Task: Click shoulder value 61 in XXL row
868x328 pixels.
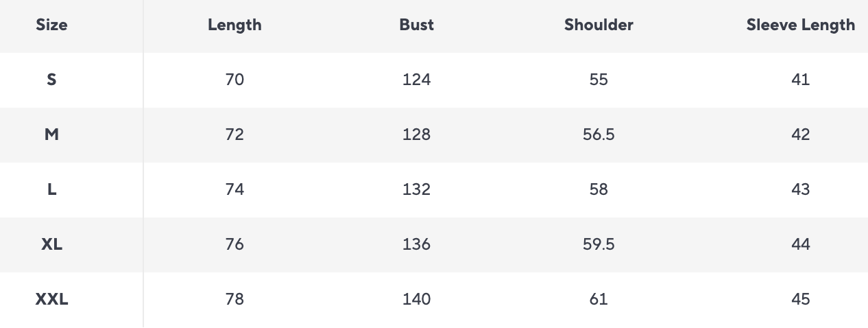Action: tap(599, 299)
